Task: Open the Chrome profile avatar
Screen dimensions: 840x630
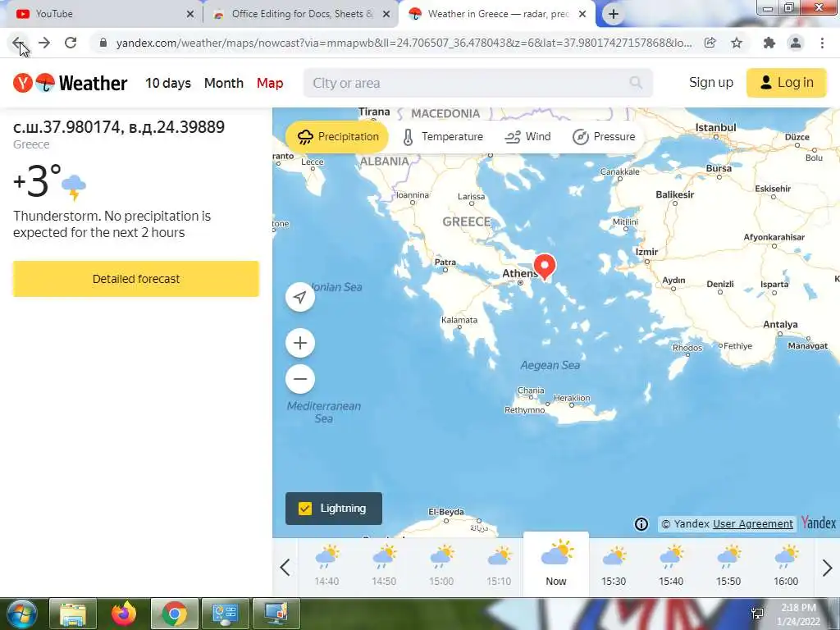Action: [x=796, y=43]
